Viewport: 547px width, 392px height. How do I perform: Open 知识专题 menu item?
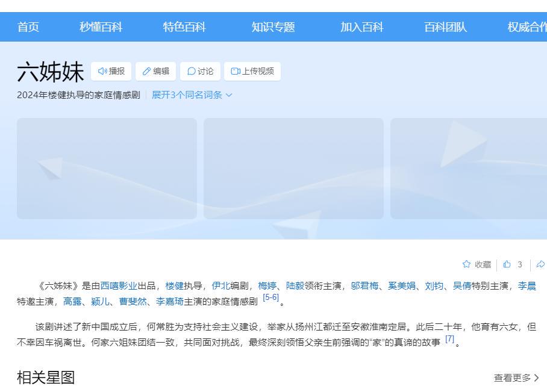coord(273,27)
